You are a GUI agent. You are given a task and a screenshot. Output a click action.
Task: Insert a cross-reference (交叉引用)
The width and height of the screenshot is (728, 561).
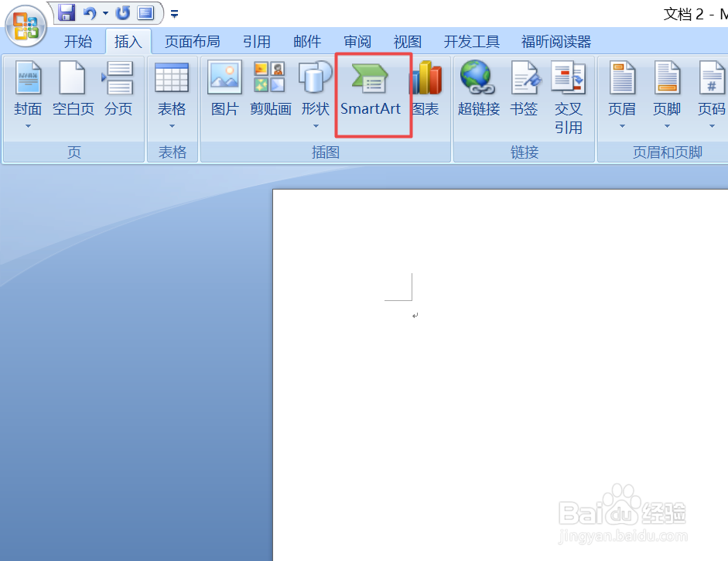click(x=569, y=97)
